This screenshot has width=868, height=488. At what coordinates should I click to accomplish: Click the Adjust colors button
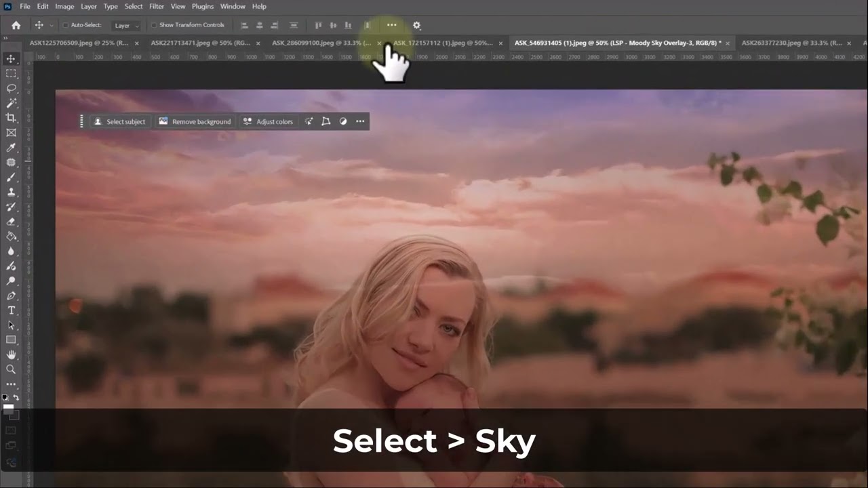pyautogui.click(x=268, y=121)
